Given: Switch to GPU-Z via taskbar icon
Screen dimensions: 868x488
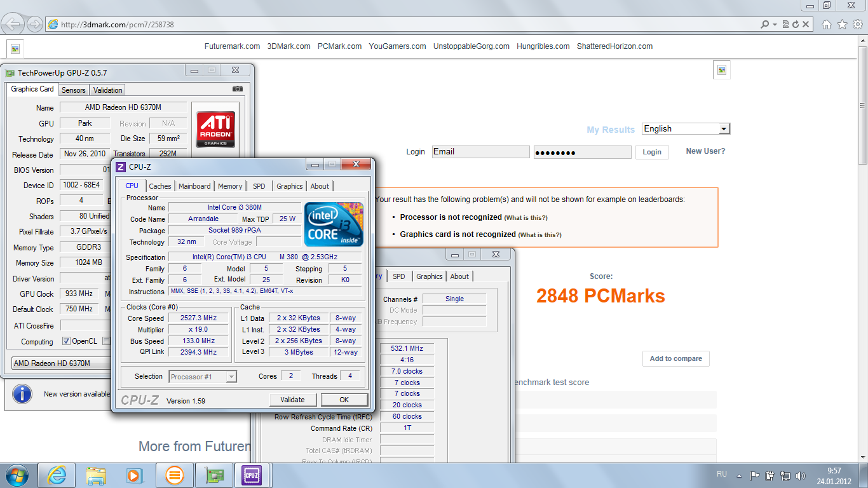Looking at the screenshot, I should (x=213, y=475).
